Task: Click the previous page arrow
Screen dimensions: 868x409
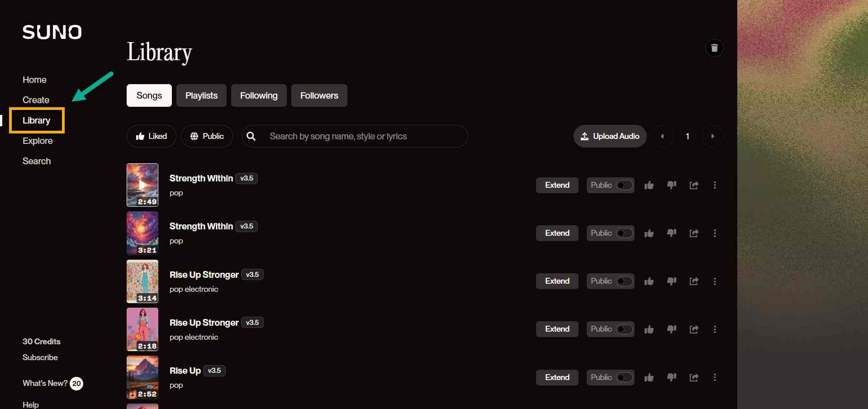Action: [x=662, y=136]
